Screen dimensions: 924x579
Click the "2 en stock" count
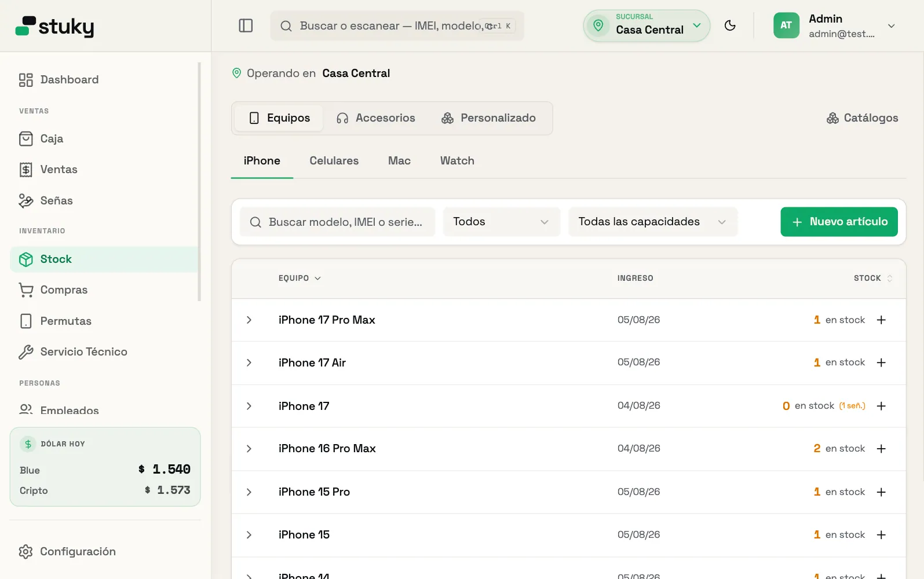(839, 449)
